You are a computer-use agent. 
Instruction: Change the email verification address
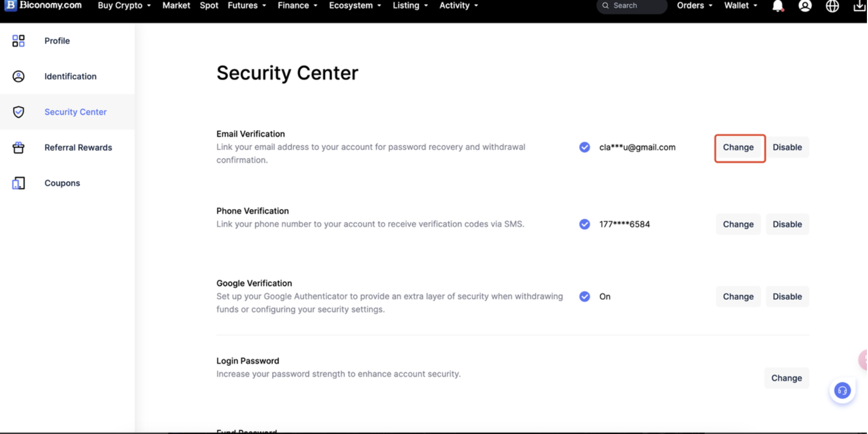738,147
